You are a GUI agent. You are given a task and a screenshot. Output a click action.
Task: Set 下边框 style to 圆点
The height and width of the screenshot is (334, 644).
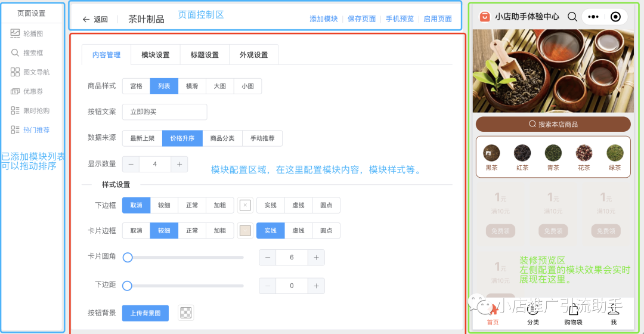click(x=326, y=205)
